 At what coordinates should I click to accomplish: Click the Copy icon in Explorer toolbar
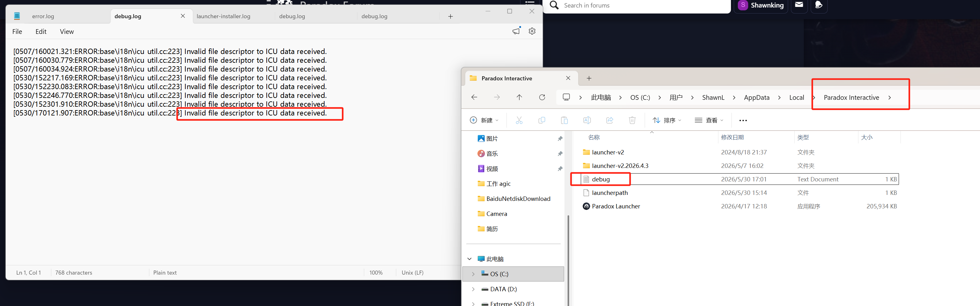coord(542,120)
